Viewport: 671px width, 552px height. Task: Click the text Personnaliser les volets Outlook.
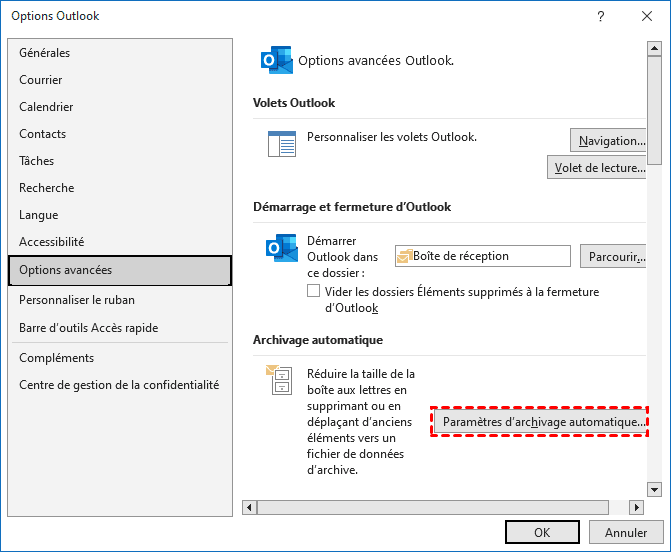click(x=392, y=137)
